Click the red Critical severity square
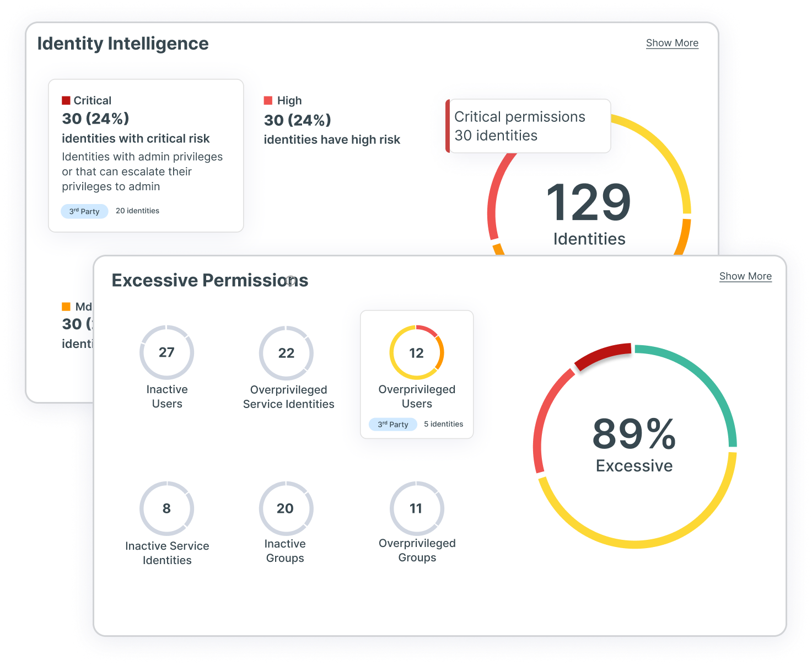Screen dimensions: 812x665 [x=66, y=100]
